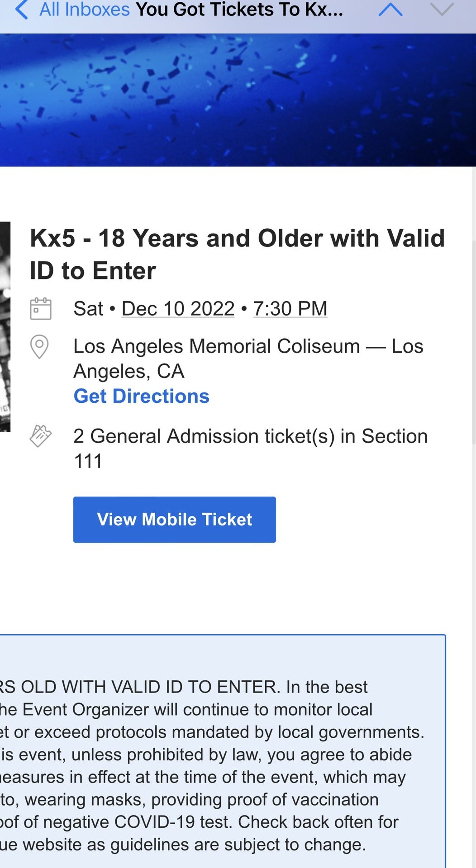Tap the back chevron icon
This screenshot has height=868, width=476.
[x=21, y=9]
